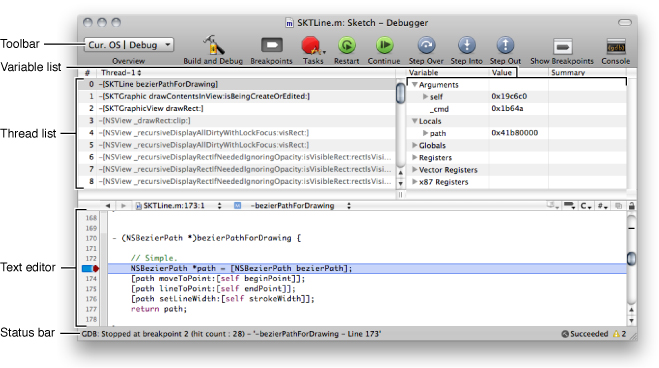Restart the debugging session
The image size is (659, 368).
[x=347, y=45]
